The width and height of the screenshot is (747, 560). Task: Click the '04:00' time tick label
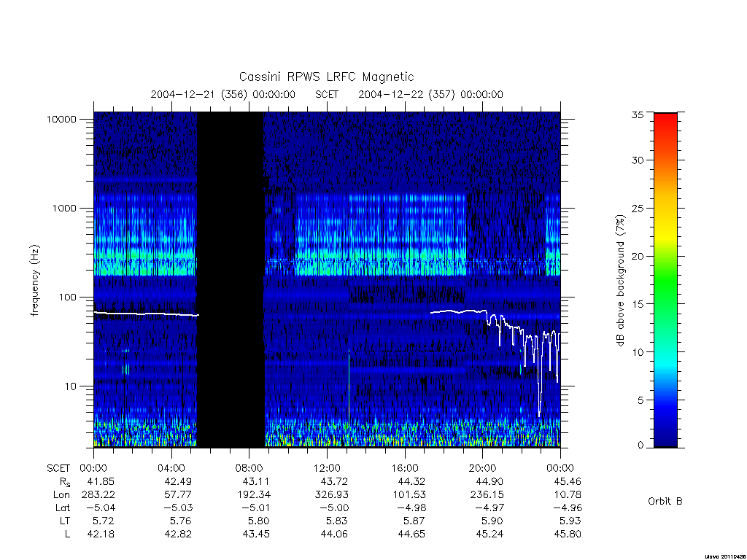(171, 468)
